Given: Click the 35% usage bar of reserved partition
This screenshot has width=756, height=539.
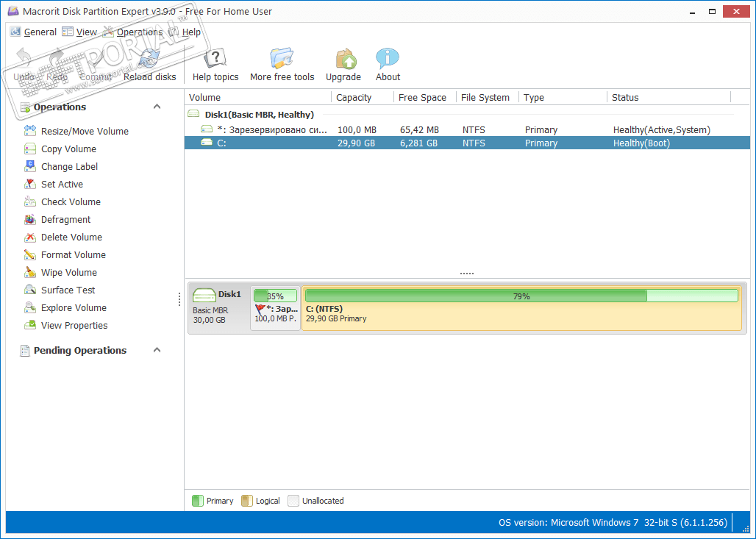Looking at the screenshot, I should pos(275,296).
